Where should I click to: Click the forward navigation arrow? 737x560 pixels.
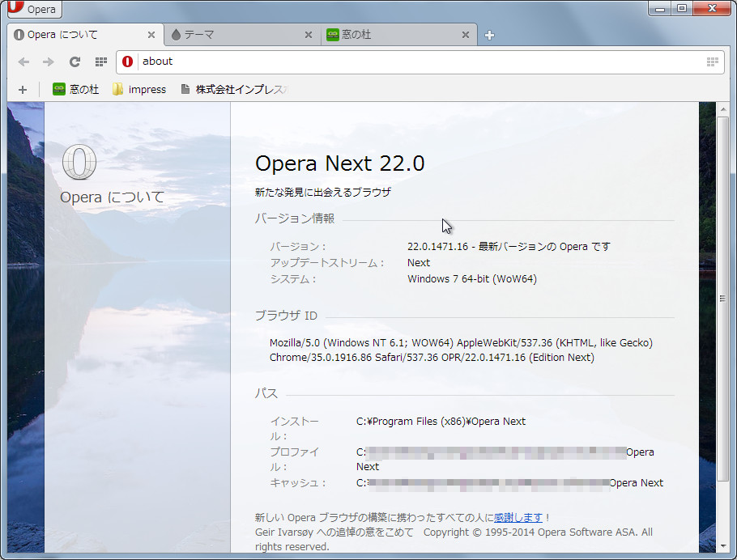pyautogui.click(x=49, y=62)
